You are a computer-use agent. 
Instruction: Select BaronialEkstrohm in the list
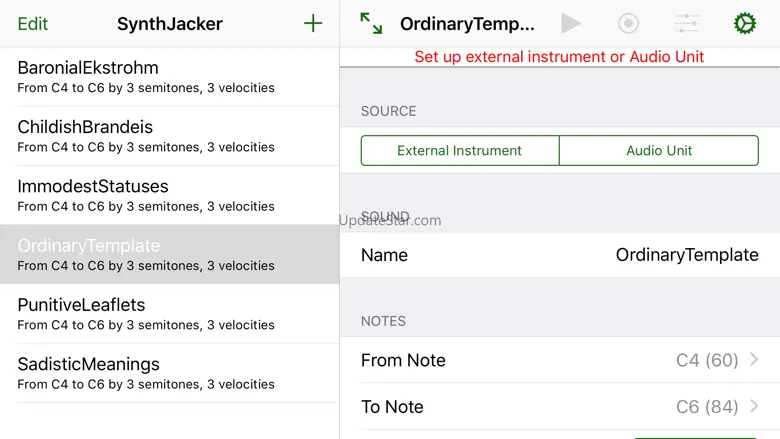(169, 77)
